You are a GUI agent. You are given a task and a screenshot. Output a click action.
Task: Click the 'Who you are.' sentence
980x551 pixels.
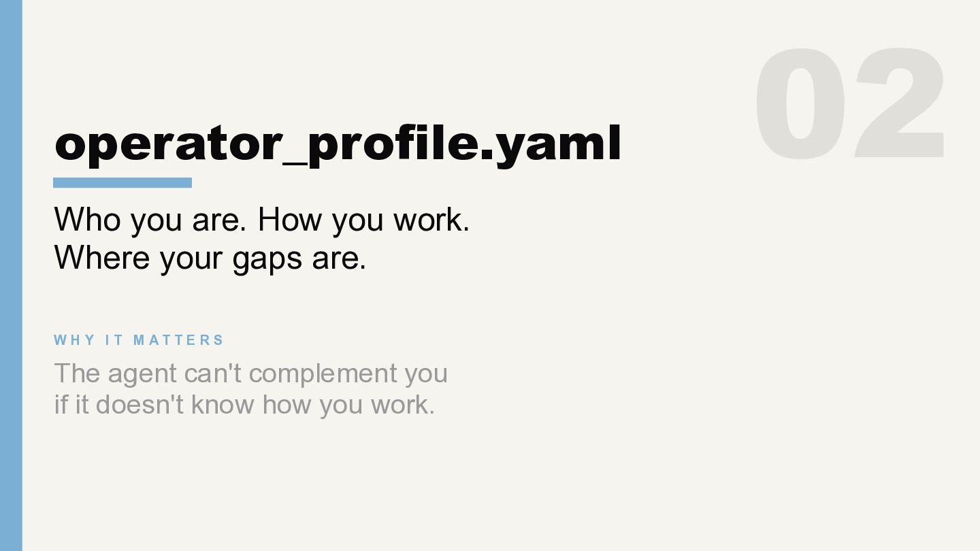(x=150, y=219)
